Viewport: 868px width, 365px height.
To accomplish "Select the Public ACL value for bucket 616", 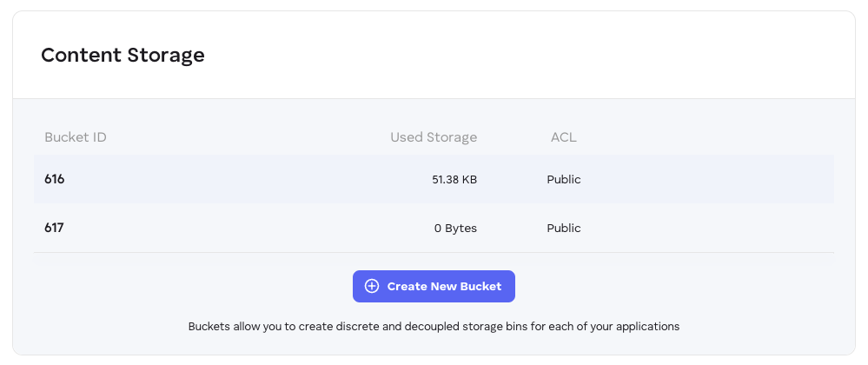I will click(564, 180).
